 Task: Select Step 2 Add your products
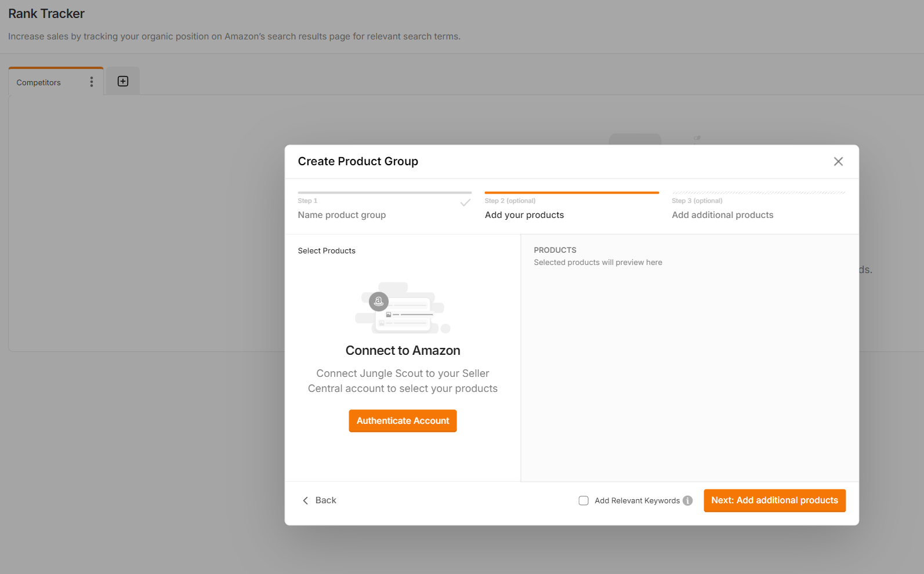pyautogui.click(x=571, y=207)
